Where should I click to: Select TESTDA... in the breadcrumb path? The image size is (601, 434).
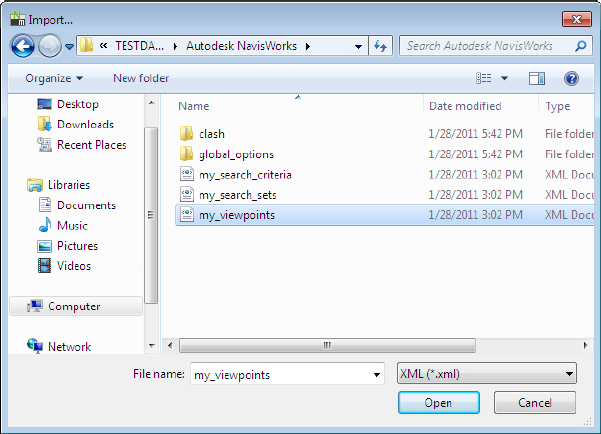pos(139,46)
